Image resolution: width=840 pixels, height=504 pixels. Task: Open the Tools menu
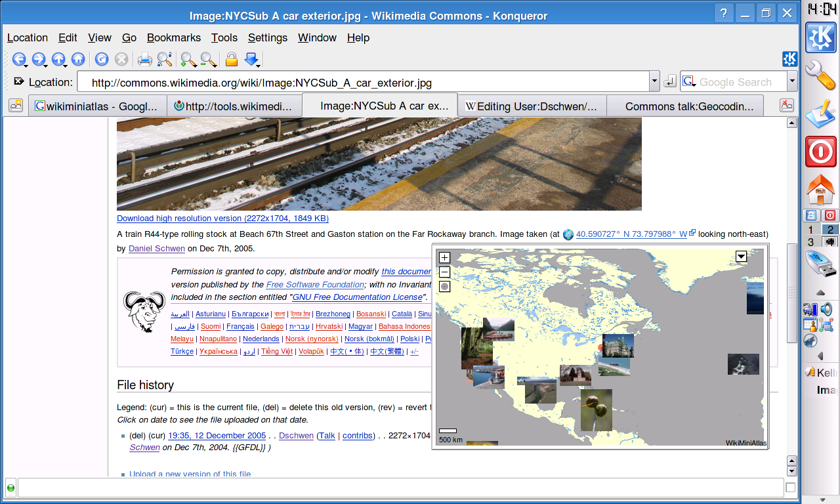[x=224, y=38]
